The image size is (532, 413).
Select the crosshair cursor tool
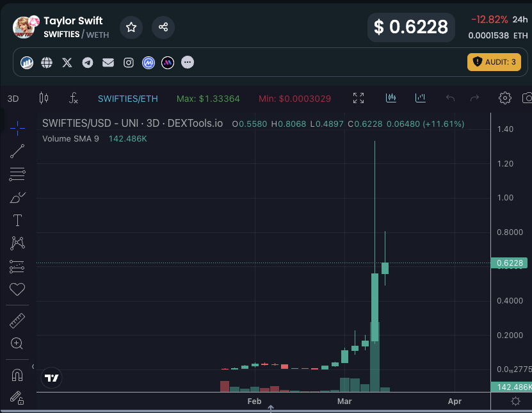pyautogui.click(x=17, y=128)
